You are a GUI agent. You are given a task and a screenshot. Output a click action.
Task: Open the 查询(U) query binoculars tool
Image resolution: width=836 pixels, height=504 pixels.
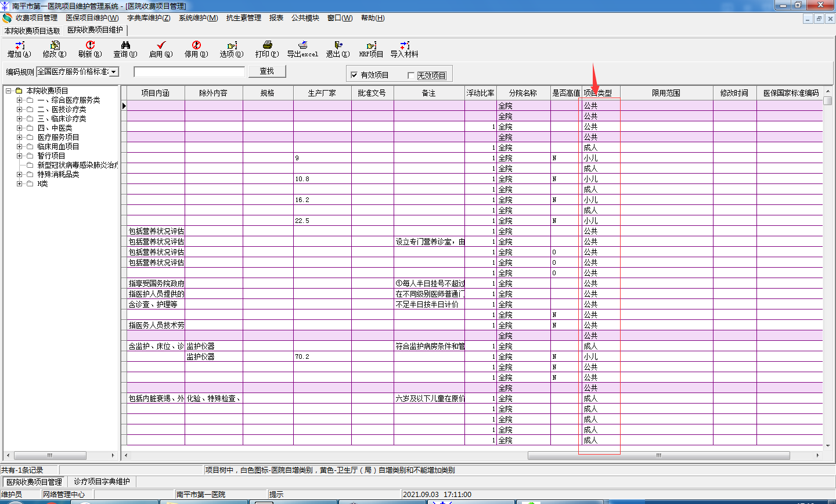(125, 49)
